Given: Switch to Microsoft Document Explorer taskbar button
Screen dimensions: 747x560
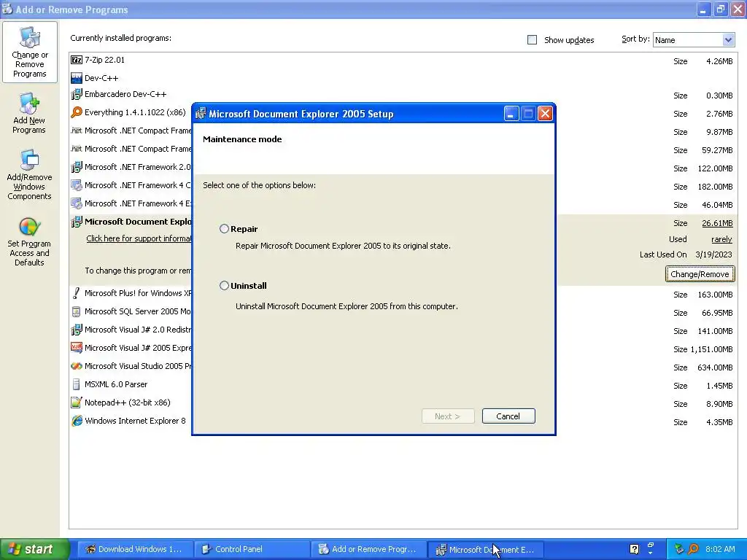Looking at the screenshot, I should pos(485,549).
